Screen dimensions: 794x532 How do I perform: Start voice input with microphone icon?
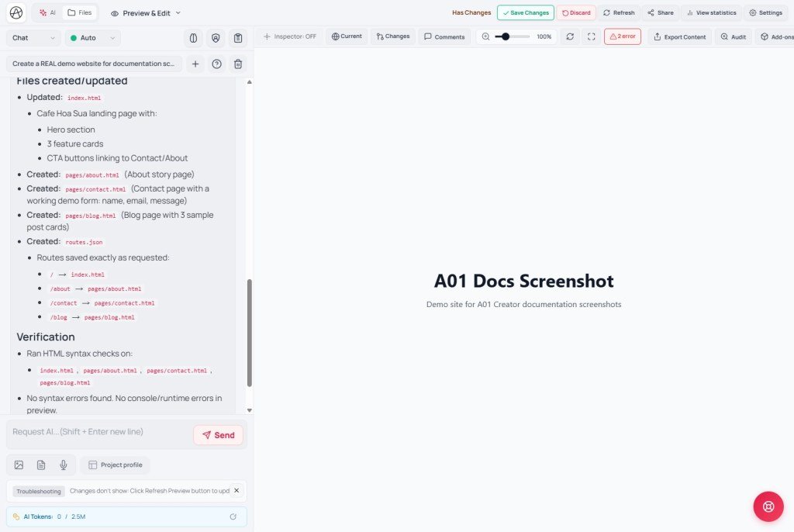click(x=64, y=465)
